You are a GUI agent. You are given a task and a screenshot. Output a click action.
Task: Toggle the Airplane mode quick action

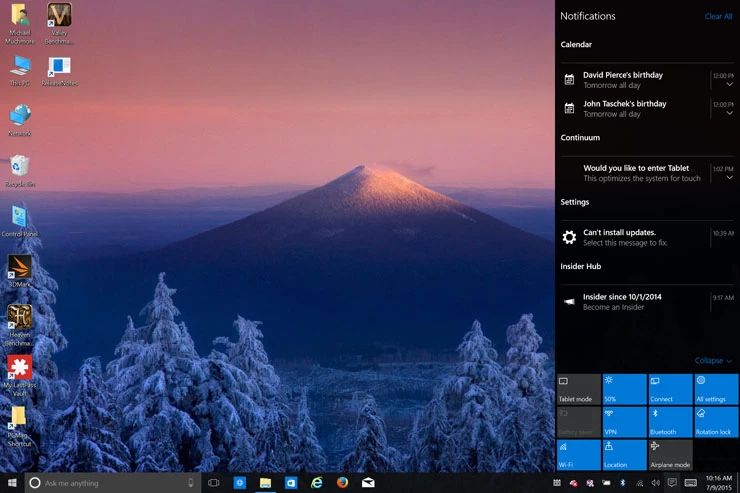tap(670, 455)
